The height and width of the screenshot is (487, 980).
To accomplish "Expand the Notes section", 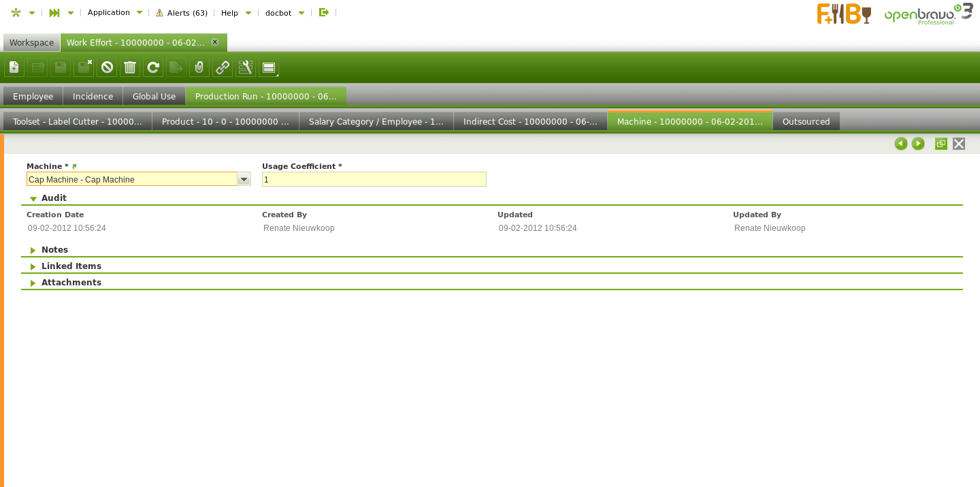I will [x=54, y=250].
